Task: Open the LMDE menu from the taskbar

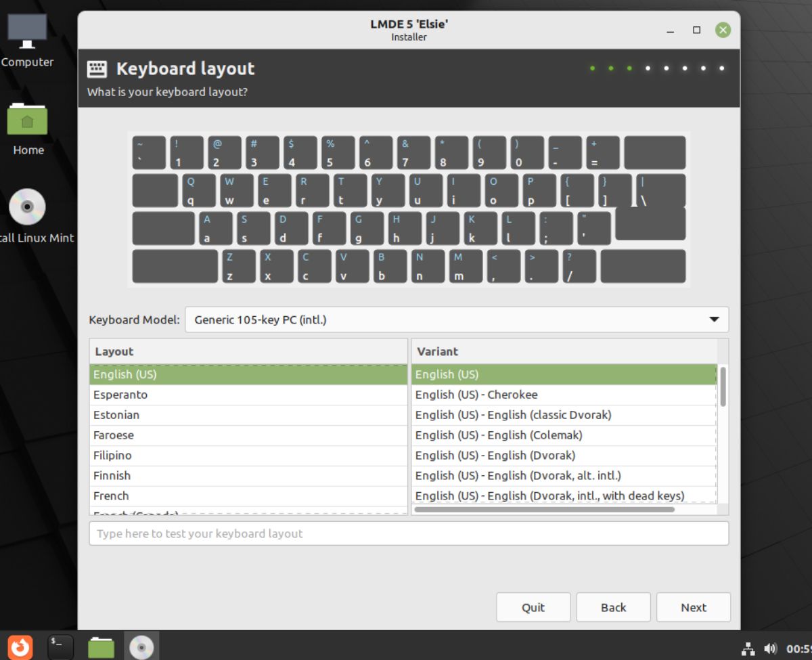Action: 19,646
